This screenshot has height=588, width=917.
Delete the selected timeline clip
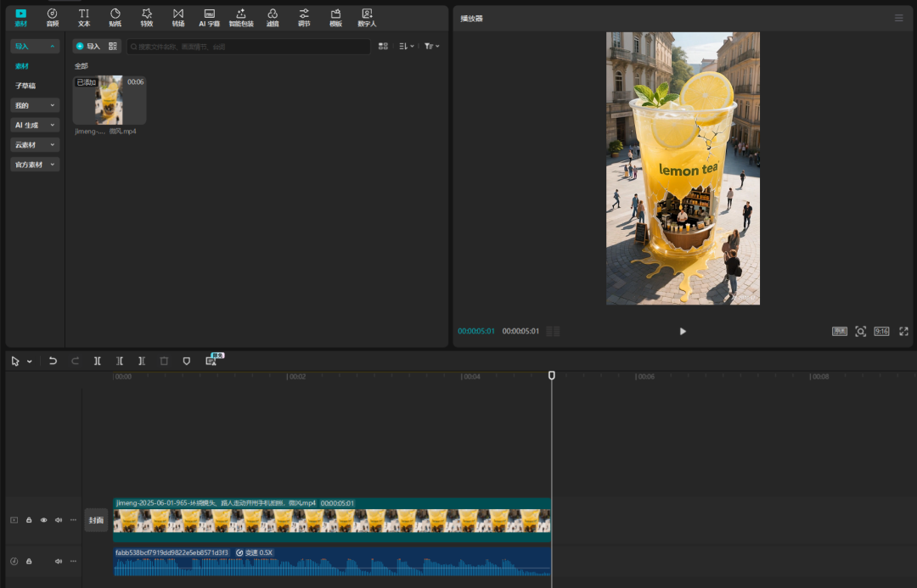point(164,361)
